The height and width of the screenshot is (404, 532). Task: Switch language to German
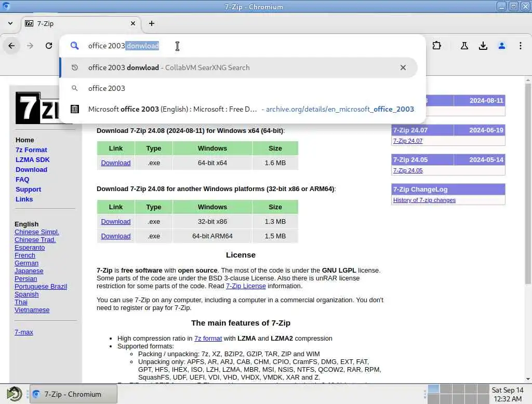coord(26,263)
